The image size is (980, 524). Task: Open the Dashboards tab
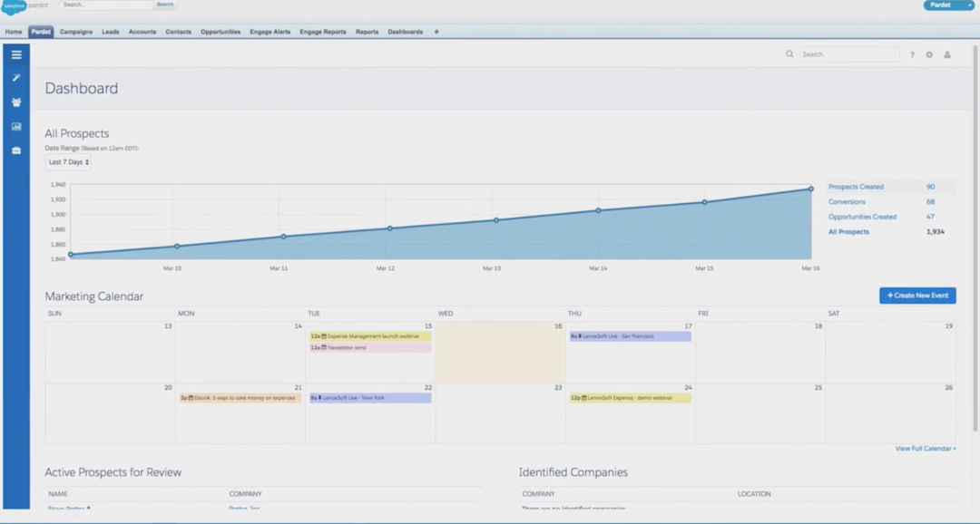(x=405, y=32)
